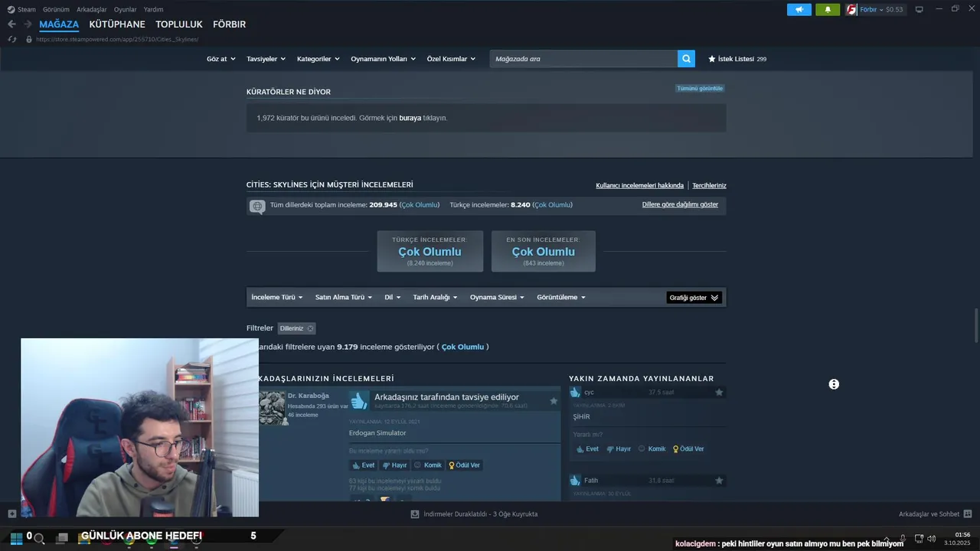Image resolution: width=980 pixels, height=551 pixels.
Task: Select the Türkçe İncelemeler summary box
Action: click(430, 251)
